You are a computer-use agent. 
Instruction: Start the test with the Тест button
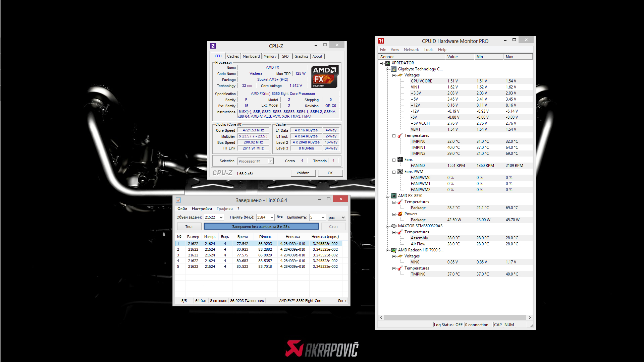189,227
